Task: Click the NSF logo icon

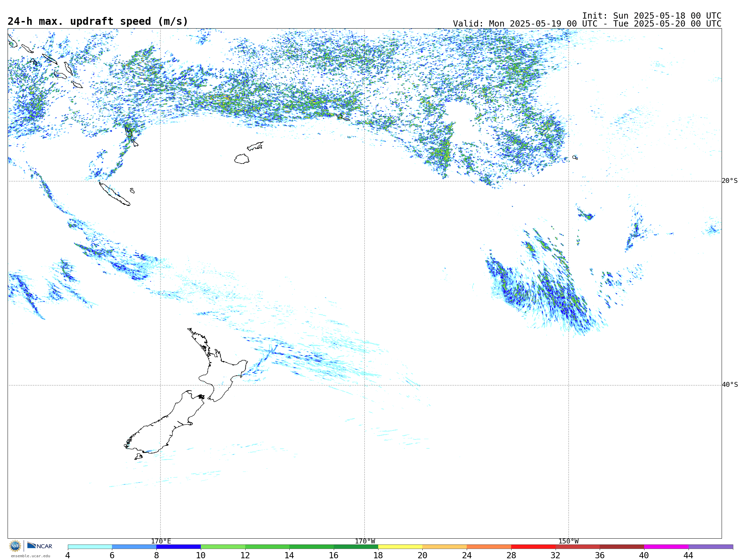Action: tap(15, 546)
